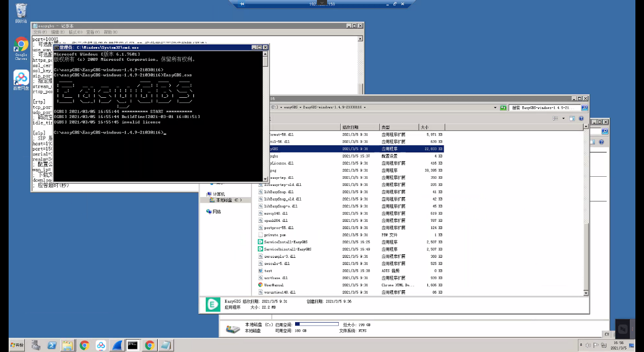Open Notepad Edit (编辑) menu
Viewport: 644px width, 352px height.
pos(58,32)
